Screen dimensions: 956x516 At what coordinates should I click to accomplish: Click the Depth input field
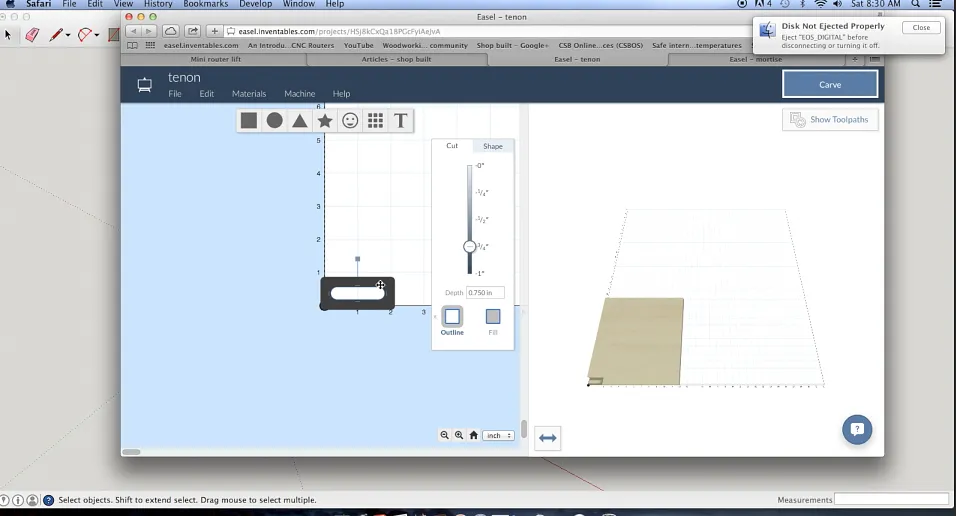tap(485, 293)
